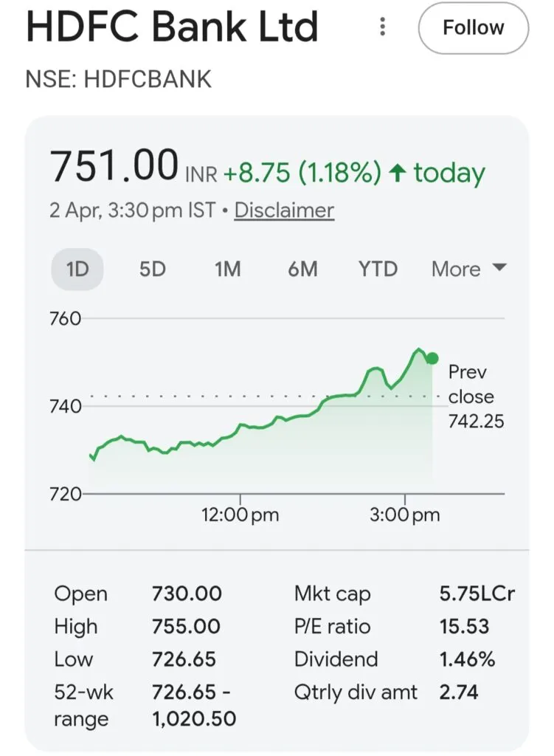Click the 751.00 current price
Viewport: 554px width, 756px height.
point(114,165)
